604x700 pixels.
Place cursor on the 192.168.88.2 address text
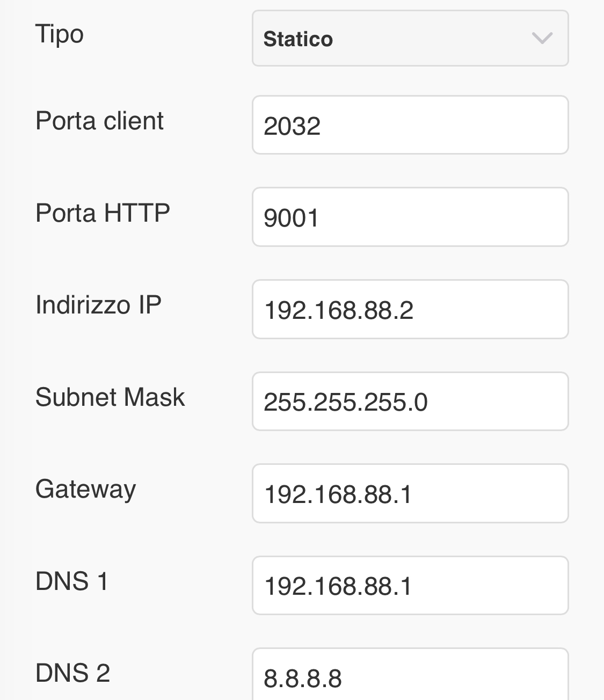339,310
